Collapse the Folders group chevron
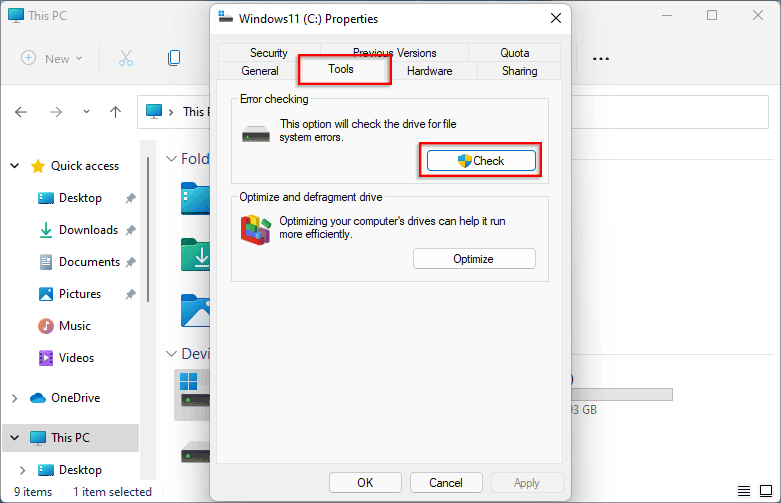 [x=171, y=158]
